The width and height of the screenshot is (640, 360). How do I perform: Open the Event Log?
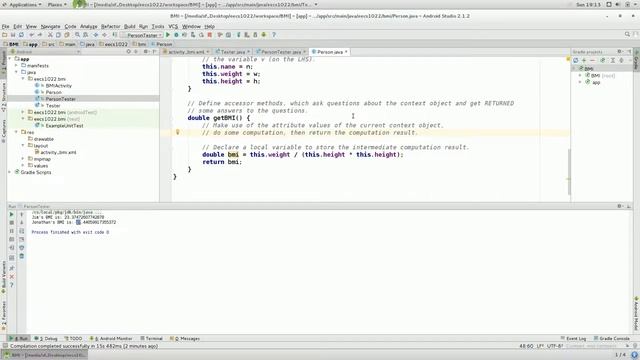pos(573,338)
